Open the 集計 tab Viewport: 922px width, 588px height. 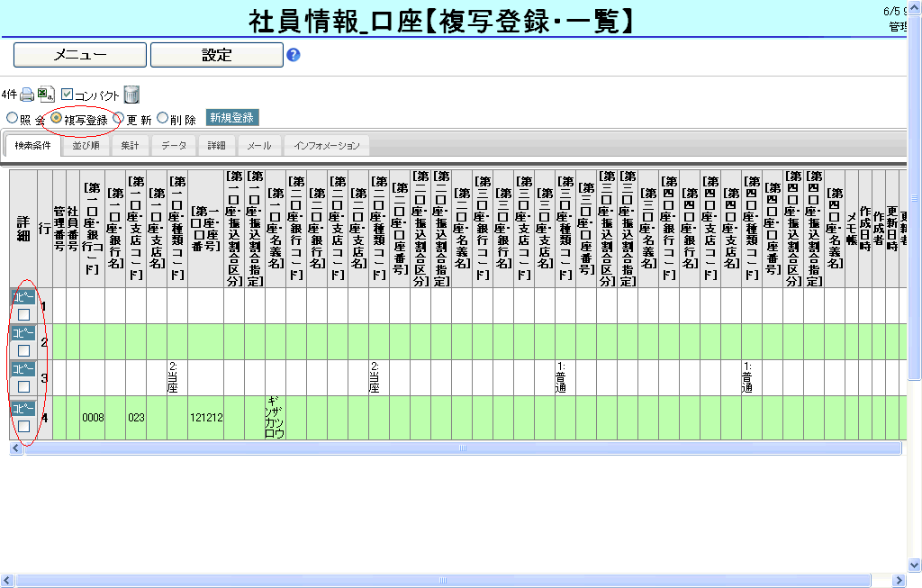click(x=130, y=146)
